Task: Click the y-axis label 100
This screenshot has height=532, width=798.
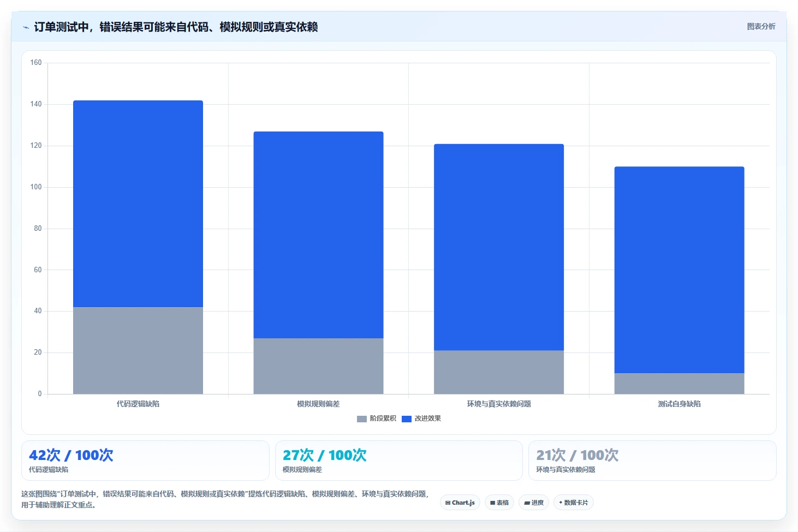Action: 36,187
